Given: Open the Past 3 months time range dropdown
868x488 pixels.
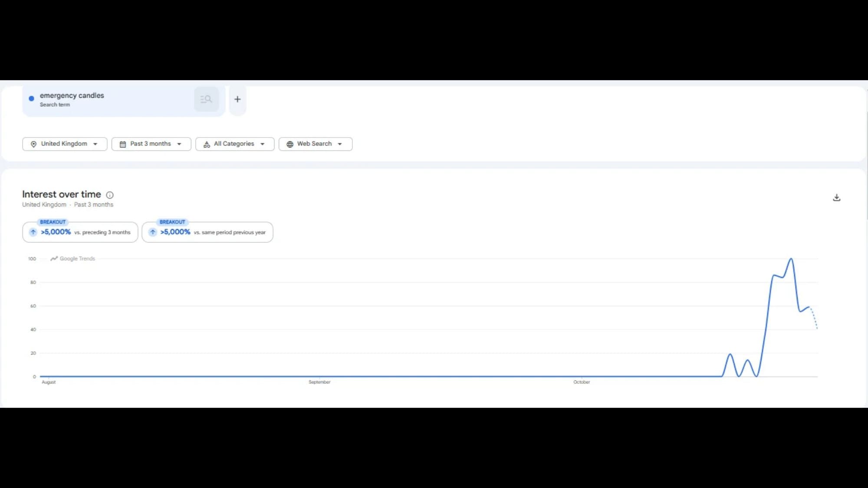Looking at the screenshot, I should pos(151,144).
